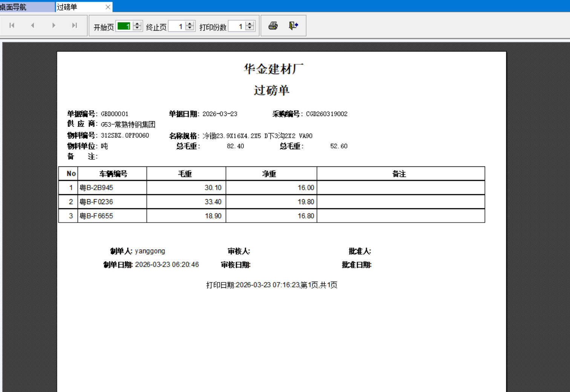Decrease the 开始页 value by one
Image resolution: width=570 pixels, height=392 pixels.
coord(138,28)
